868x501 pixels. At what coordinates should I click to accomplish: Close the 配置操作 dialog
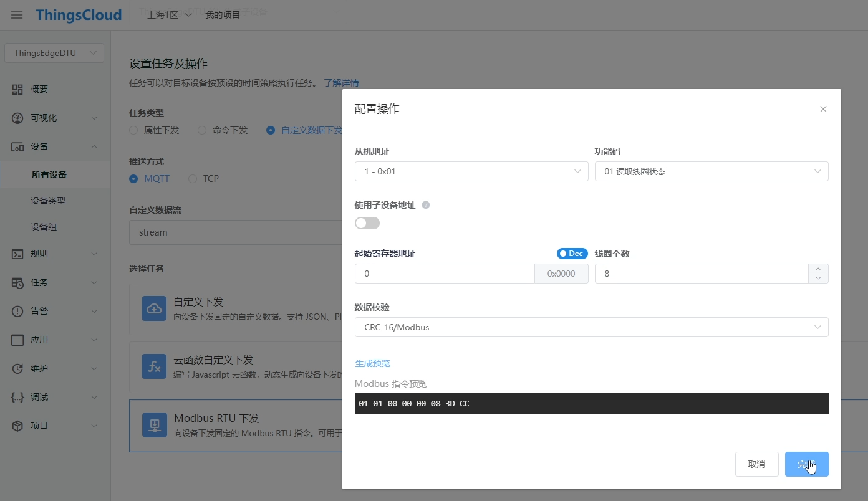[823, 109]
